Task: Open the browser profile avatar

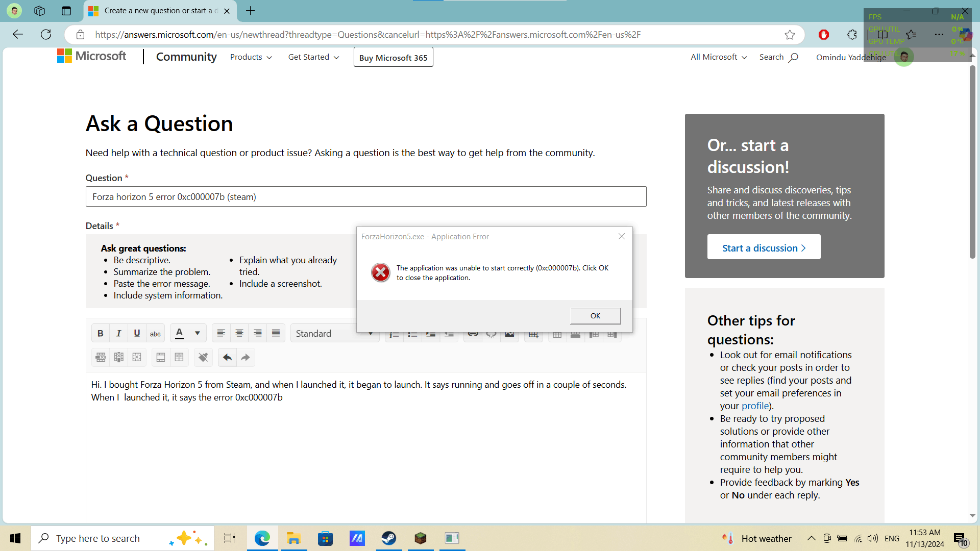Action: (x=14, y=11)
